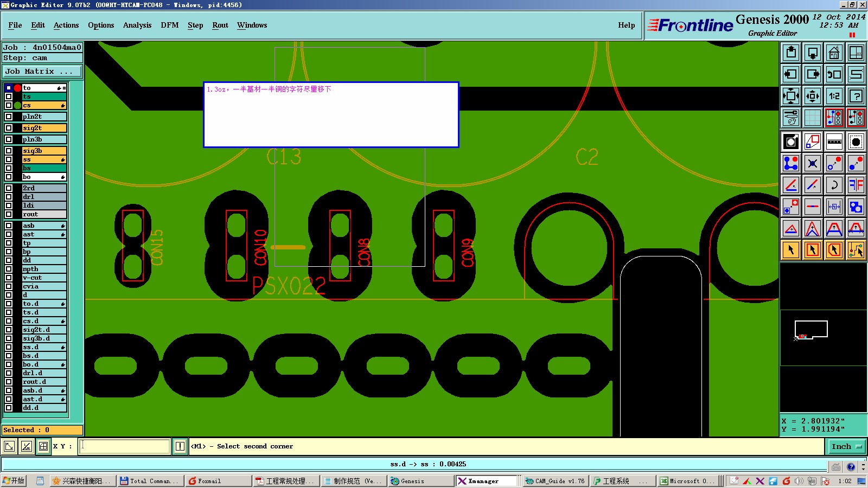Click the ruler measure tool icon
This screenshot has height=488, width=868.
tap(834, 142)
